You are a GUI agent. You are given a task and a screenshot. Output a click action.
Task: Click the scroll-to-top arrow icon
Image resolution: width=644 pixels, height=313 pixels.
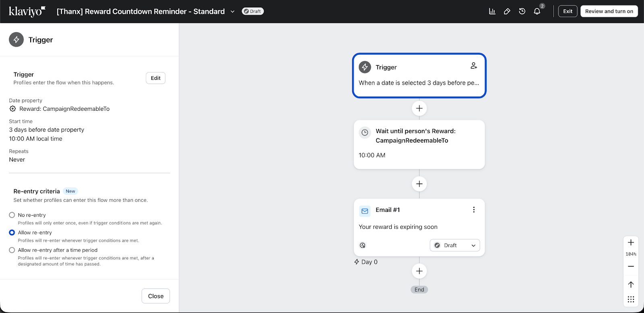point(631,284)
